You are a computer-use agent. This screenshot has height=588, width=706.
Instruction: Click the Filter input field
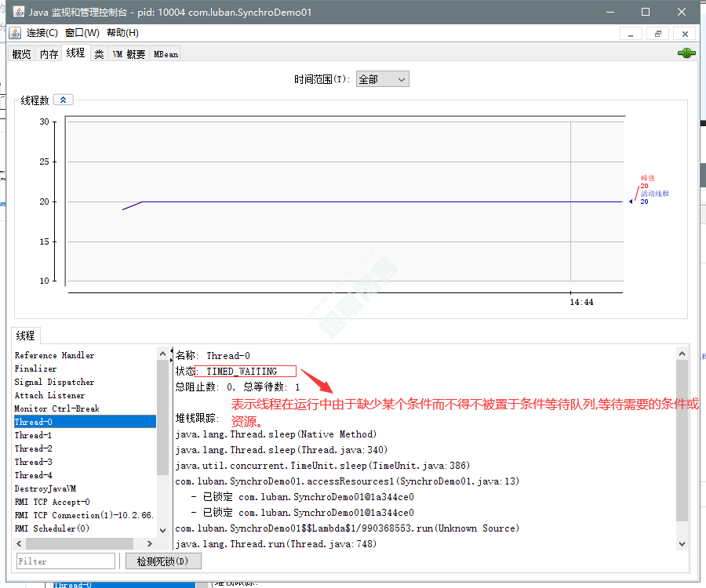[66, 561]
